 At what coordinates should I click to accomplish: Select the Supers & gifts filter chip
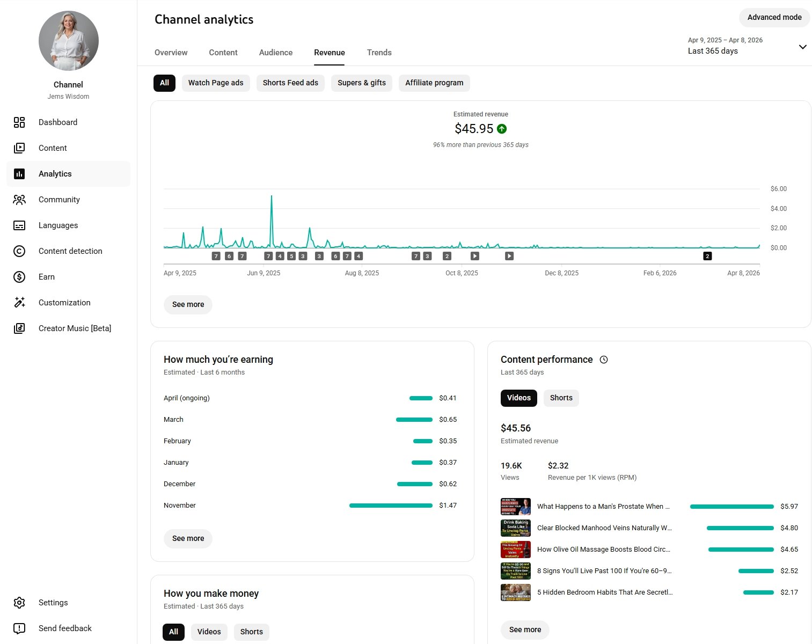(x=361, y=83)
